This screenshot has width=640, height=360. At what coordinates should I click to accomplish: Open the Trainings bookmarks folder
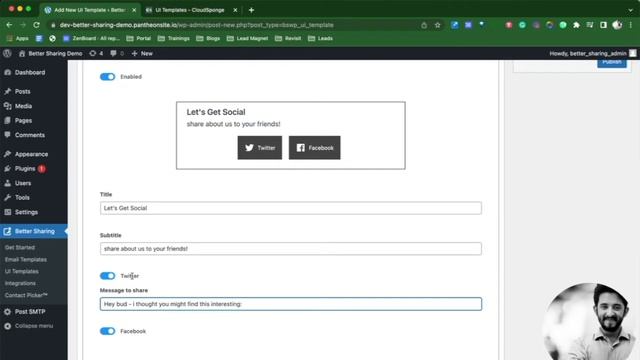point(174,38)
